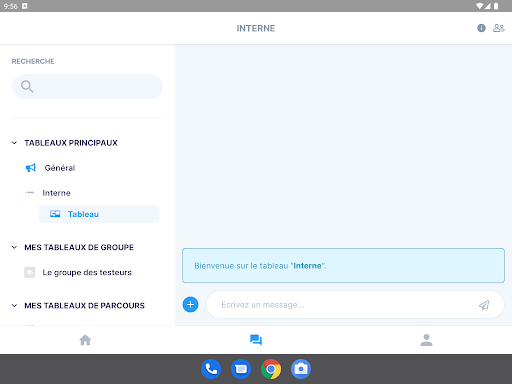
Task: Click the Général megaphone icon
Action: 31,168
